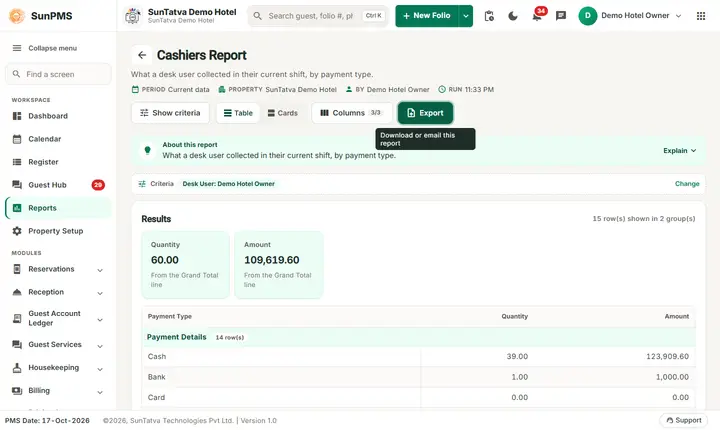Screen dimensions: 720x430
Task: Select the Cash row label
Action: (x=157, y=356)
